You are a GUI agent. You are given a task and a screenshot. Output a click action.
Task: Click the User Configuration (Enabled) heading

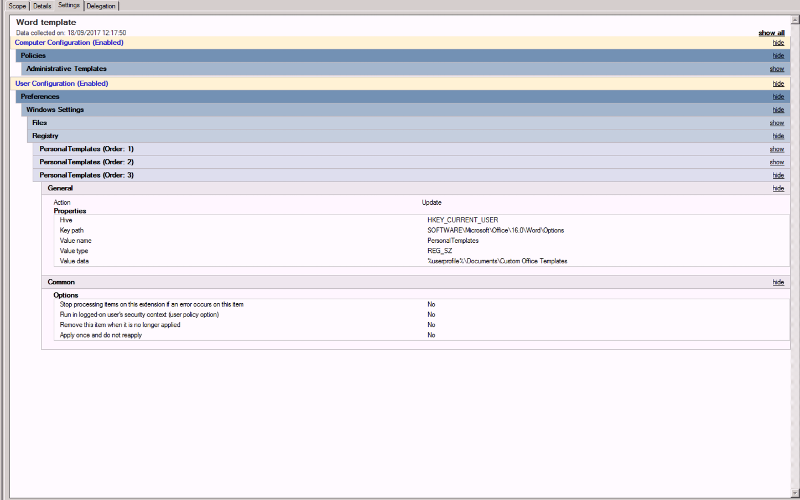[x=62, y=84]
